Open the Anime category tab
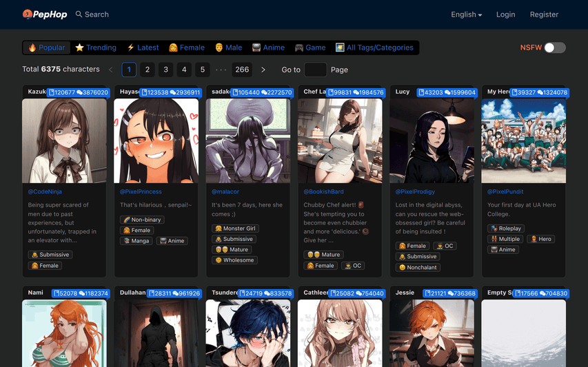 click(267, 48)
